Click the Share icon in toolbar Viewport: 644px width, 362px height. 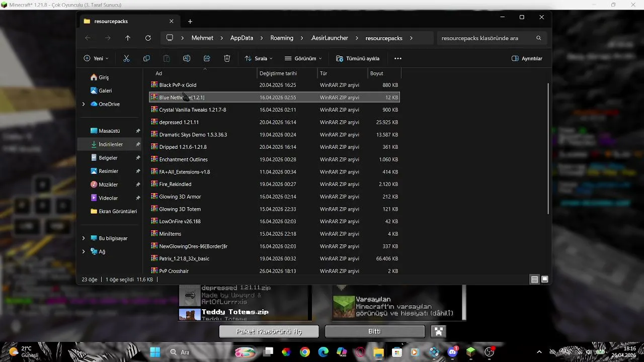207,58
